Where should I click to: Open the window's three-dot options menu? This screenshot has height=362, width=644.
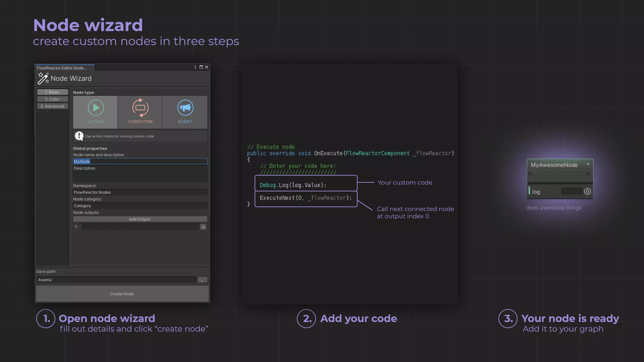[195, 67]
